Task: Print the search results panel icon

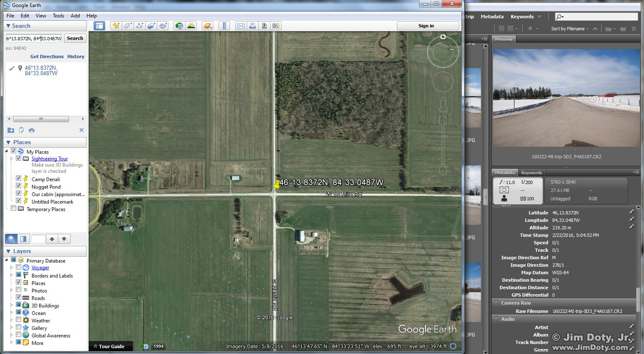Action: point(32,130)
